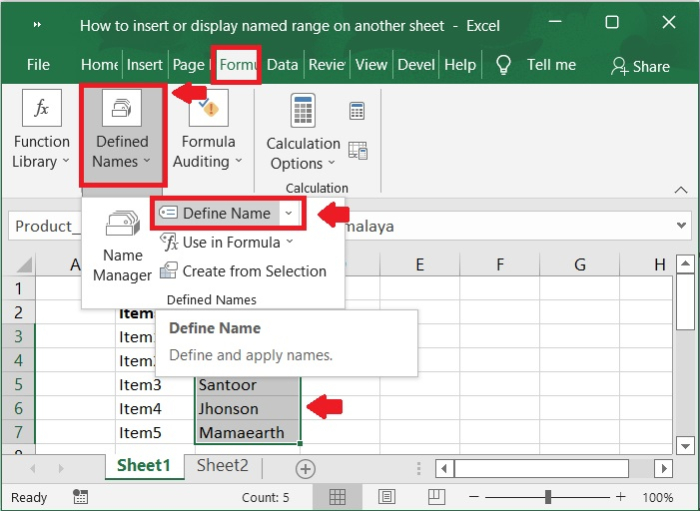
Task: Switch to Normal view
Action: pos(337,497)
